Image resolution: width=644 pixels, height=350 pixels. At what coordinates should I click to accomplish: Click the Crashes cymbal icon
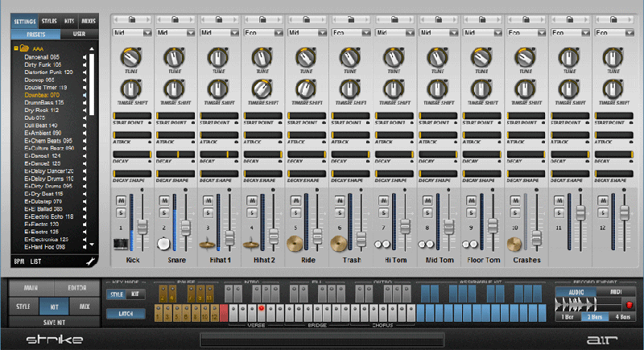[x=514, y=244]
